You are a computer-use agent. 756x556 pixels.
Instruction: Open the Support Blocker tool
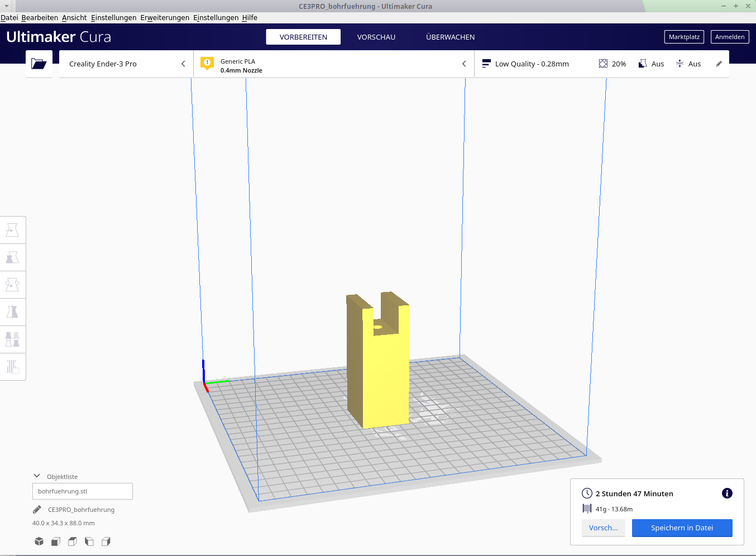(12, 367)
